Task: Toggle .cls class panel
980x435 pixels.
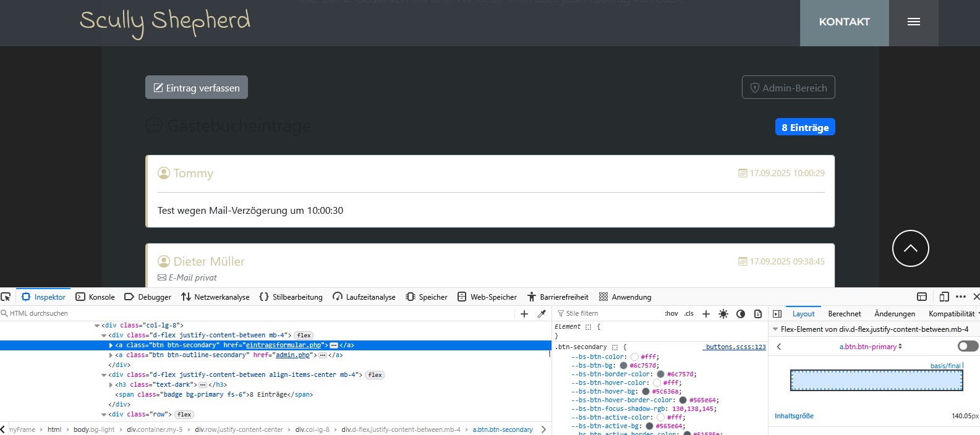Action: coord(689,314)
